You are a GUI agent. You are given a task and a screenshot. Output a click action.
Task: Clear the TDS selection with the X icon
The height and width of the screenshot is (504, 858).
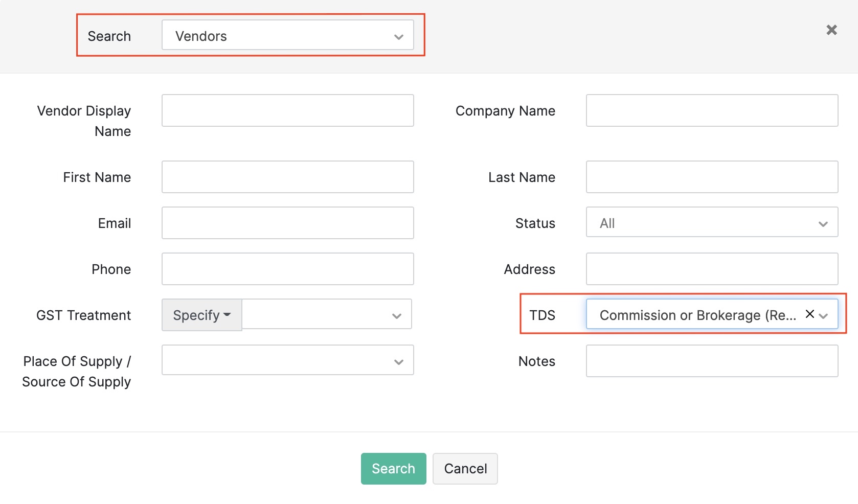coord(810,314)
